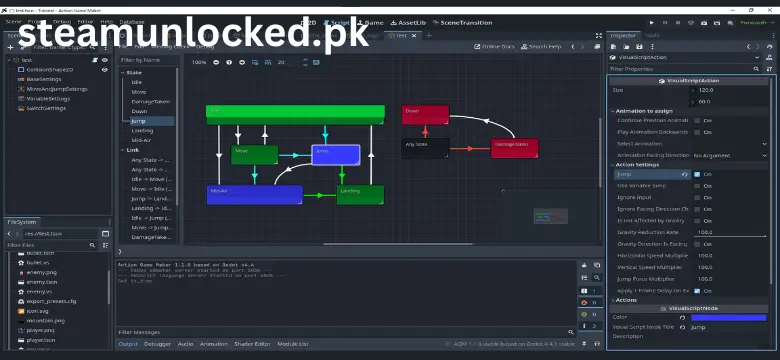Zoom in the visual script graph
This screenshot has height=360, width=780.
[242, 63]
